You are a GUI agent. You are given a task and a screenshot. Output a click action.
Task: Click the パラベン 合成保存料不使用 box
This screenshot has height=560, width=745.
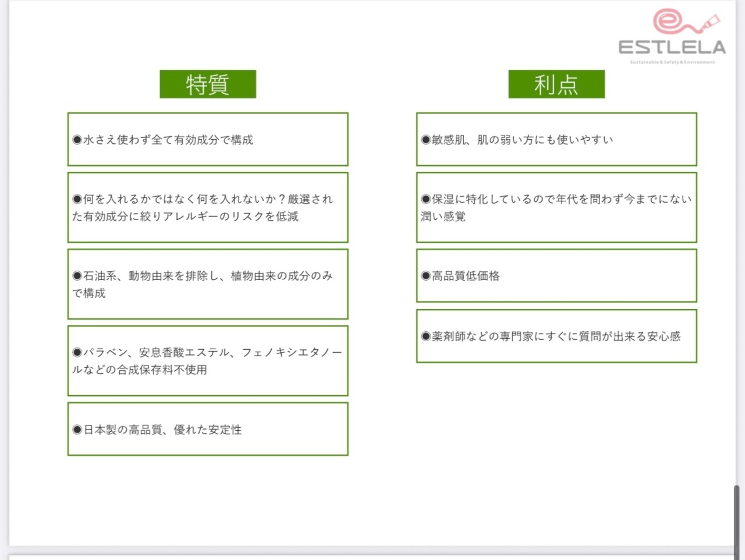208,361
